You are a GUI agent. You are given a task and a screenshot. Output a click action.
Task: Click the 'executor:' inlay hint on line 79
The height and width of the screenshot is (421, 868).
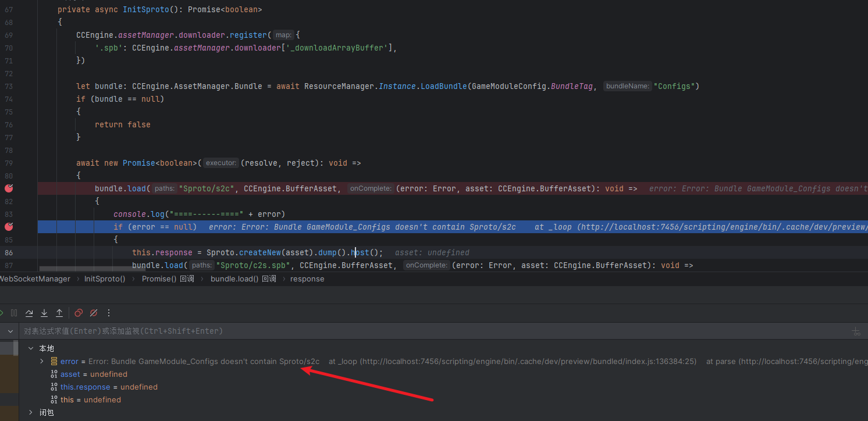coord(221,163)
